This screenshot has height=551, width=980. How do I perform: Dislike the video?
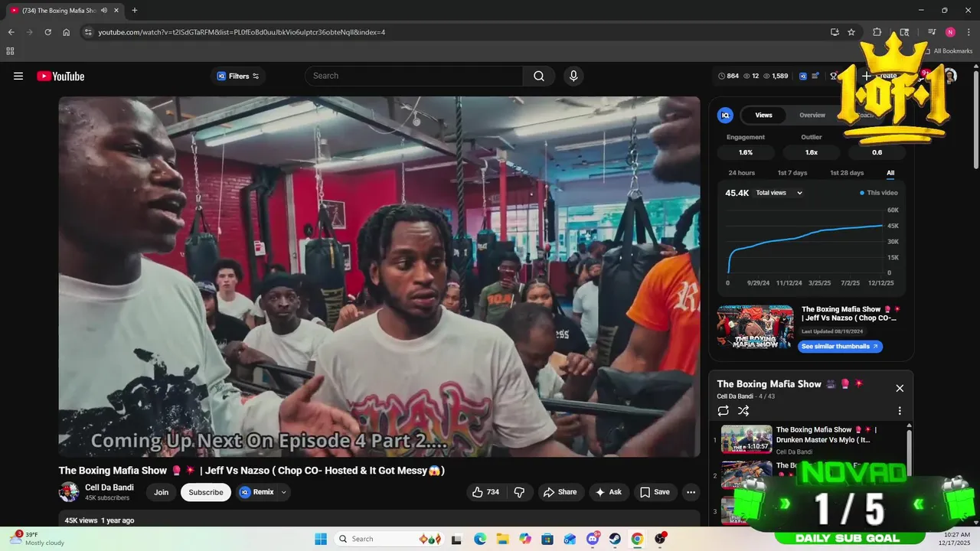[519, 492]
